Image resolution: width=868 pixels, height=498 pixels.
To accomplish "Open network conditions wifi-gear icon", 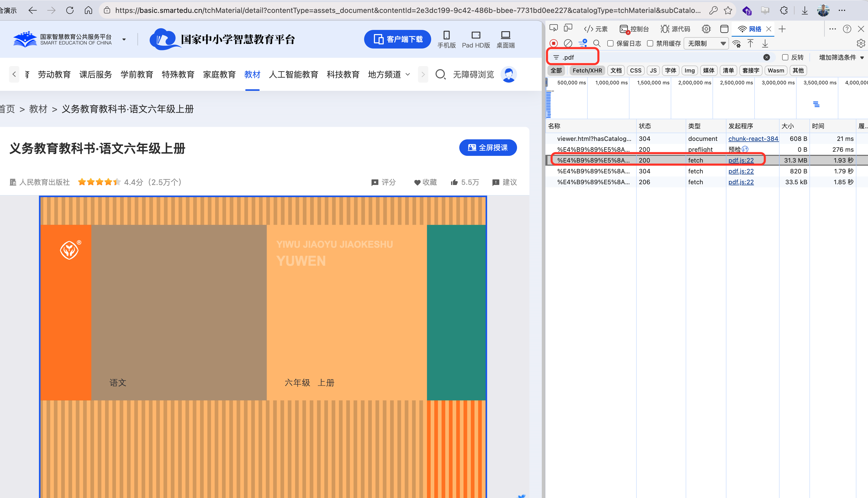I will (x=736, y=43).
